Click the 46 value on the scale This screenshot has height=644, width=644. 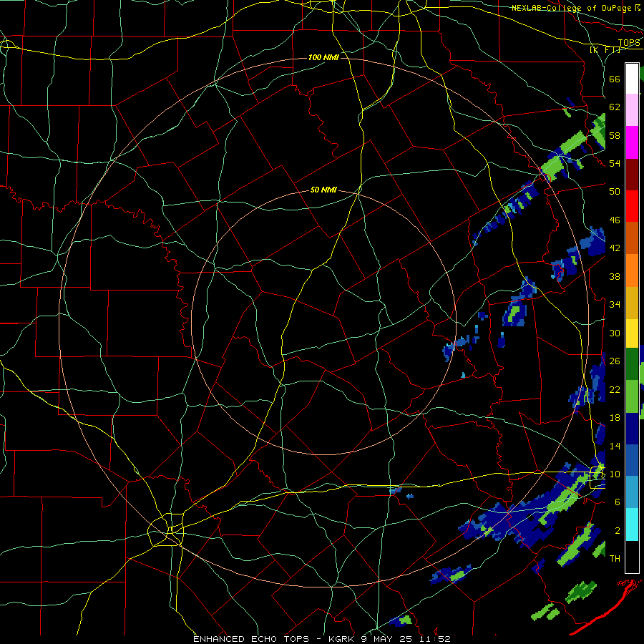coord(615,220)
